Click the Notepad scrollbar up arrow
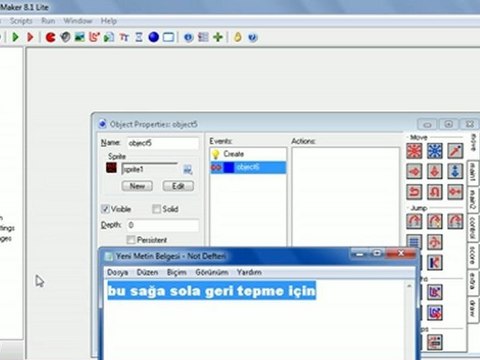 (409, 286)
